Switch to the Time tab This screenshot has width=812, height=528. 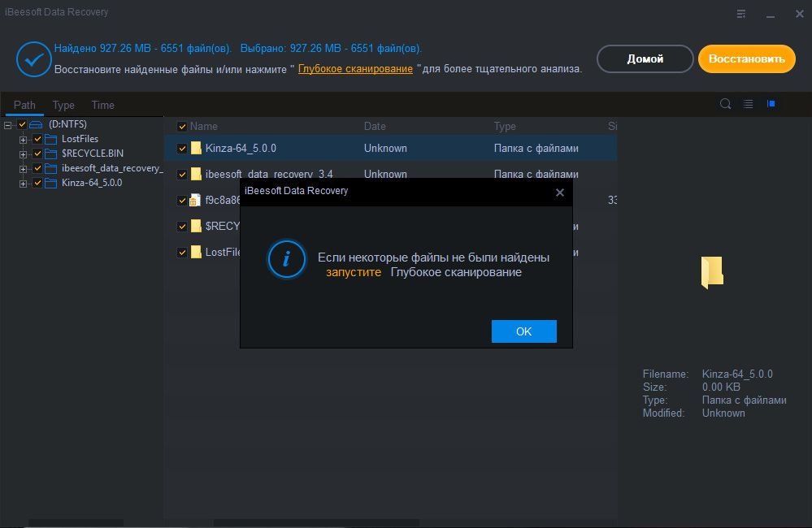102,105
